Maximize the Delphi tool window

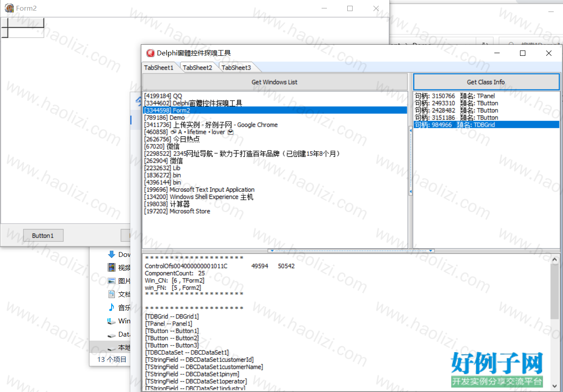[523, 53]
